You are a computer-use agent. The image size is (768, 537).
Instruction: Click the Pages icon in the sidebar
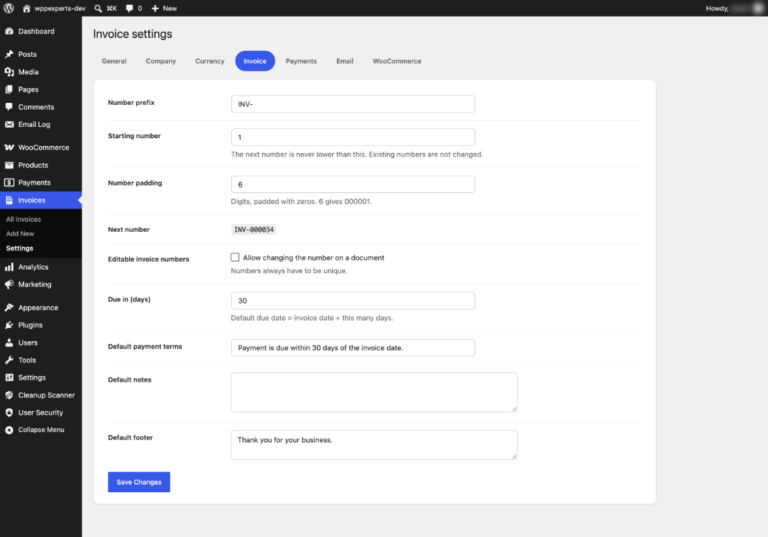[9, 90]
